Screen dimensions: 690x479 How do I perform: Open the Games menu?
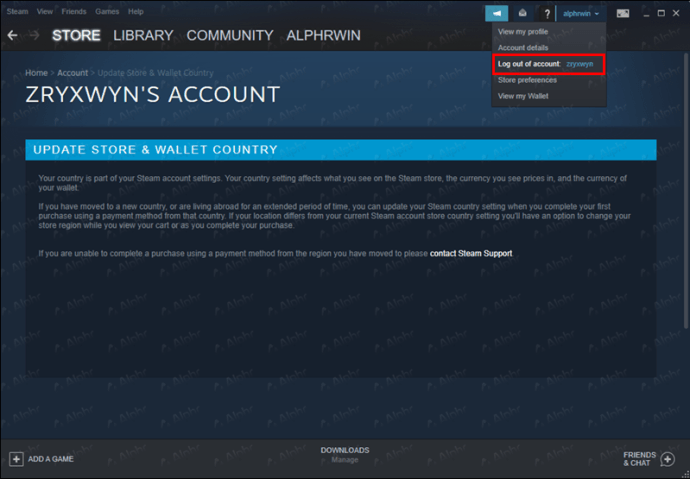107,11
